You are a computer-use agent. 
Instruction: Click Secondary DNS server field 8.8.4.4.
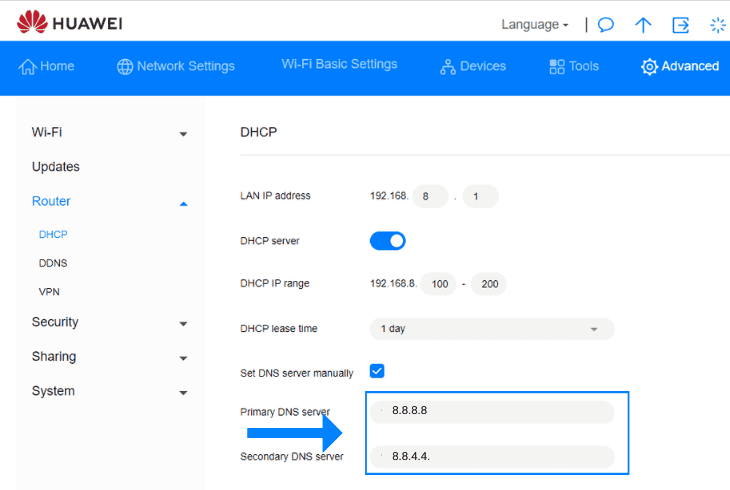point(492,456)
